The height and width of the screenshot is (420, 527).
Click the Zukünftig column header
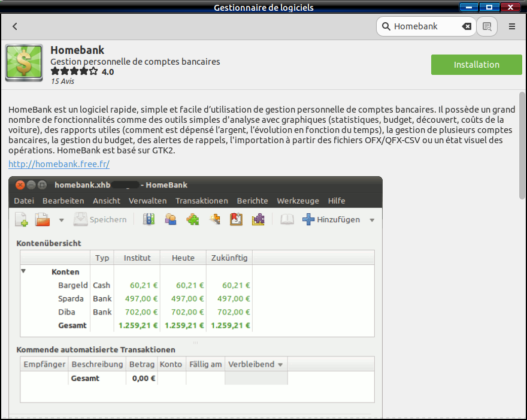coord(229,258)
